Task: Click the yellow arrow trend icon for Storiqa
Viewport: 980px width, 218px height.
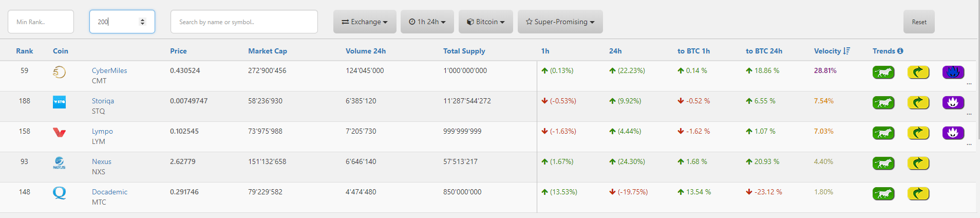Action: pyautogui.click(x=918, y=103)
